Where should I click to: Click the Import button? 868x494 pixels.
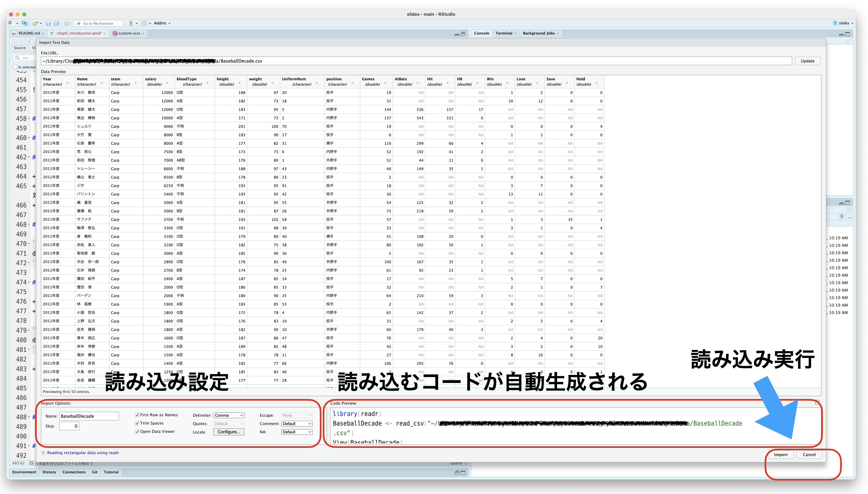(780, 455)
